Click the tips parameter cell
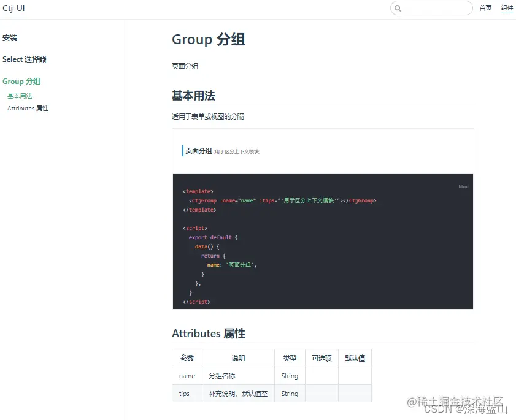The width and height of the screenshot is (516, 420). click(x=187, y=394)
